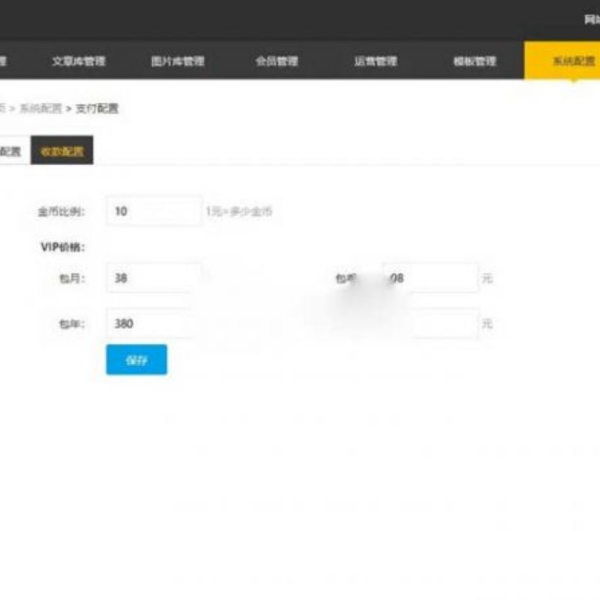600x600 pixels.
Task: Select the 运营管理 navigation item
Action: coord(375,61)
